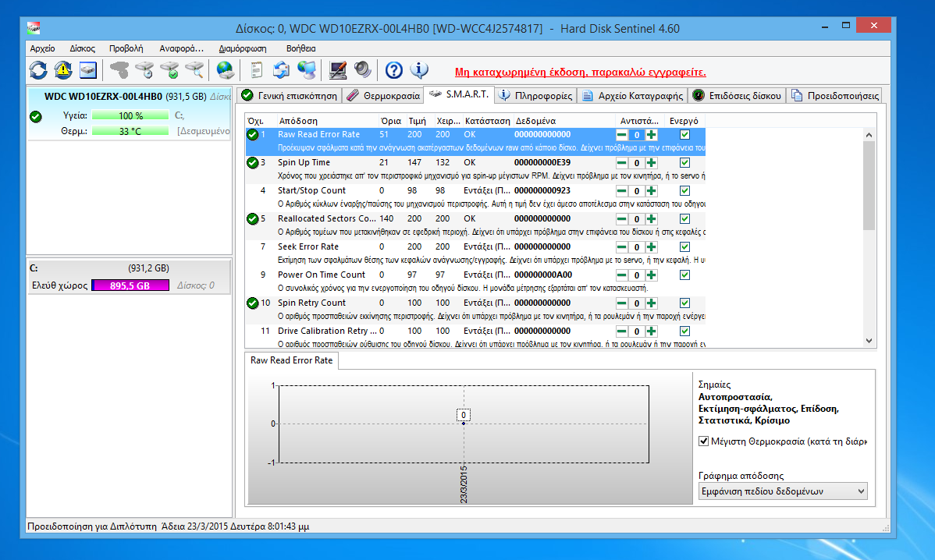The width and height of the screenshot is (935, 560).
Task: Uncheck Ενεργό for Drive Calibration Retry
Action: pyautogui.click(x=684, y=331)
